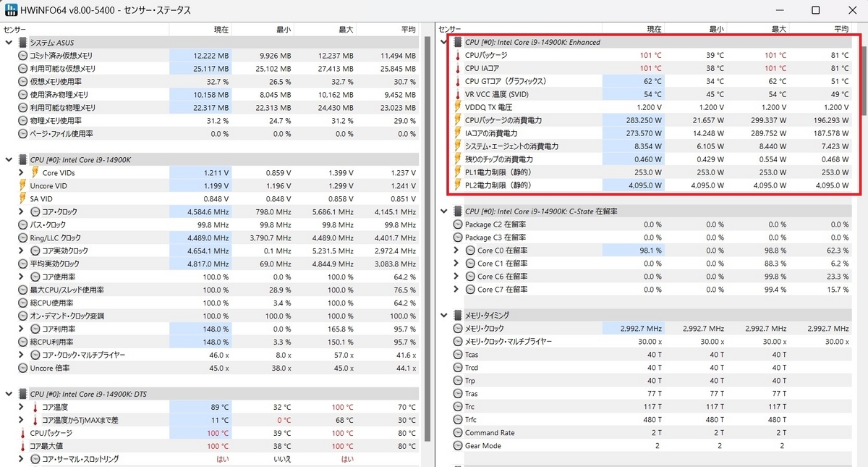
Task: Click the Gear Mode row icon
Action: (458, 445)
